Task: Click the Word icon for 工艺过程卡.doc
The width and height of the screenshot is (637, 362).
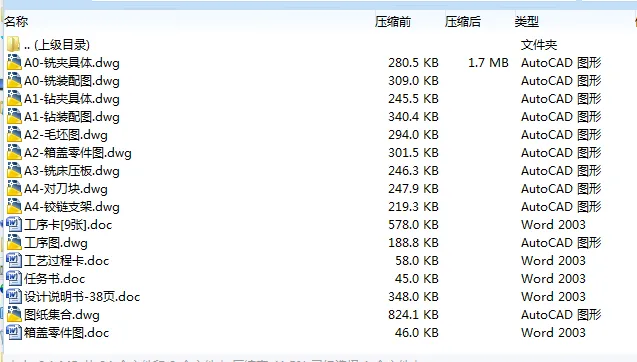Action: [14, 260]
